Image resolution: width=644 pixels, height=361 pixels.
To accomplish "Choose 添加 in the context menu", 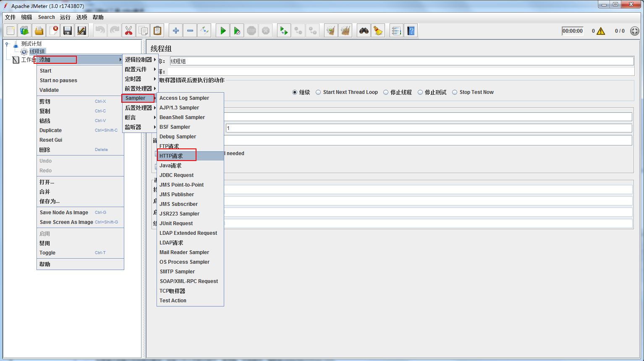I will pos(80,60).
